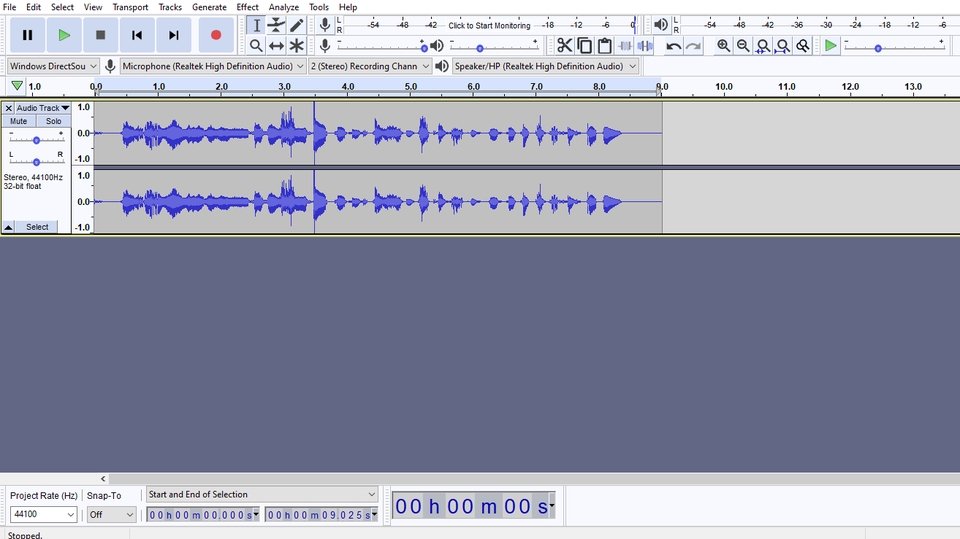The height and width of the screenshot is (539, 960).
Task: Open the Microphone recording device dropdown
Action: pyautogui.click(x=213, y=66)
